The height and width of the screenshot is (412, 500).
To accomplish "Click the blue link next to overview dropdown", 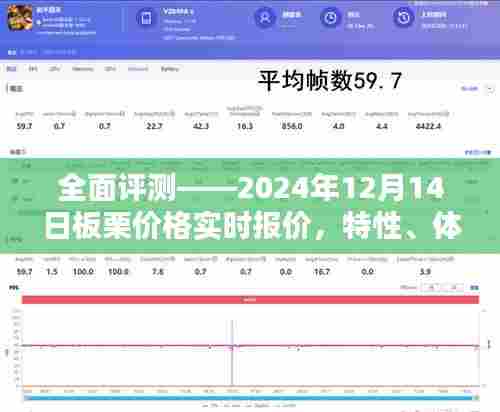I will pos(469,89).
